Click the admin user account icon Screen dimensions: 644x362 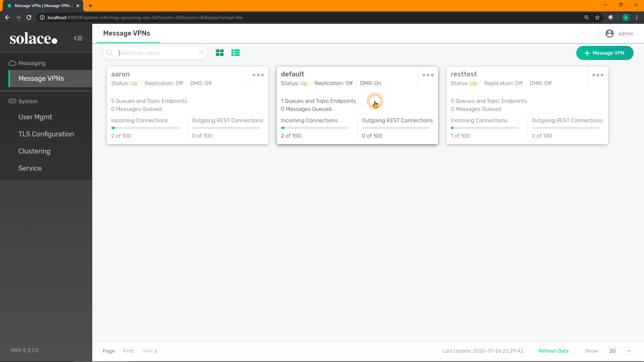click(x=609, y=34)
